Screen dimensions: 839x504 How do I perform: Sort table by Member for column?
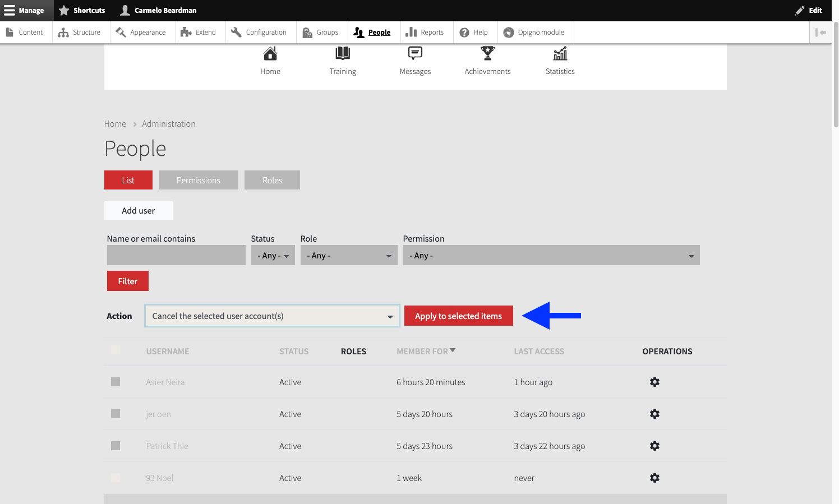426,352
